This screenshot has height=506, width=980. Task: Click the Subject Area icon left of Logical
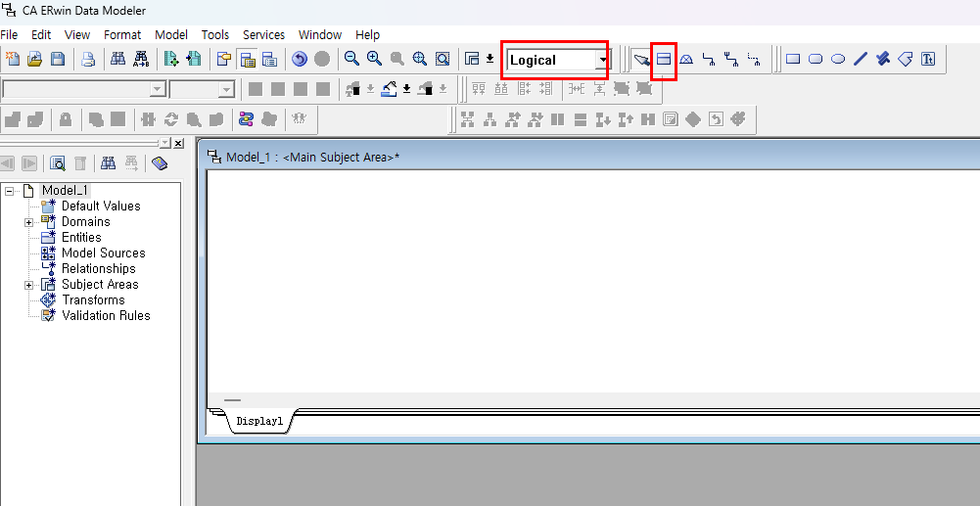(473, 60)
